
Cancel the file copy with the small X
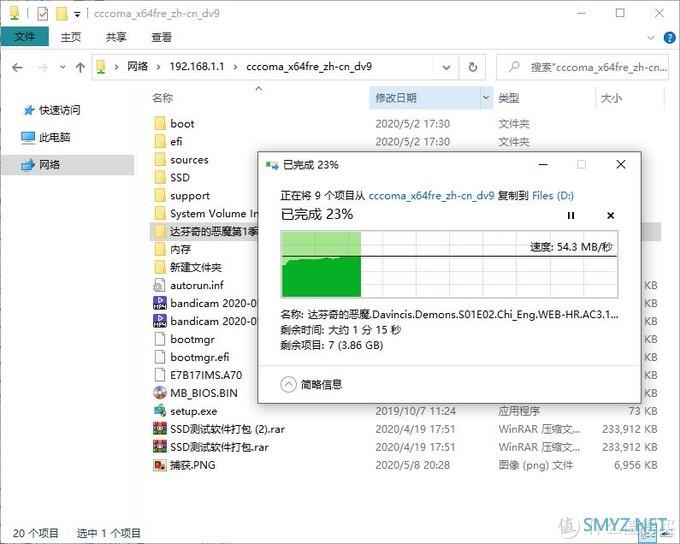coord(611,216)
